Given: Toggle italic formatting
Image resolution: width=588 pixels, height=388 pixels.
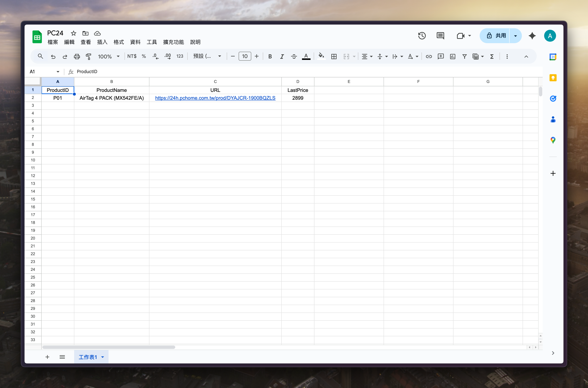Looking at the screenshot, I should (282, 56).
